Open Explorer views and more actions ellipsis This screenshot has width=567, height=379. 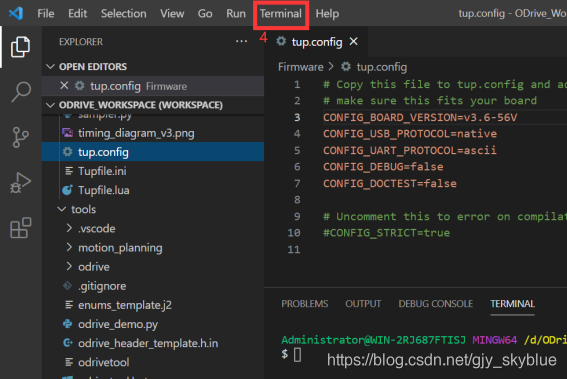[241, 42]
